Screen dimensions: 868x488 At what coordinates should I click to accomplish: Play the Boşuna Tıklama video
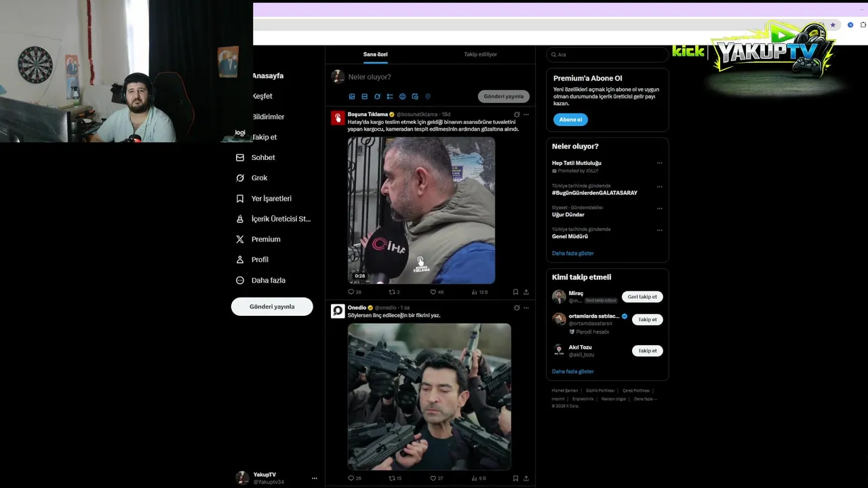tap(421, 210)
